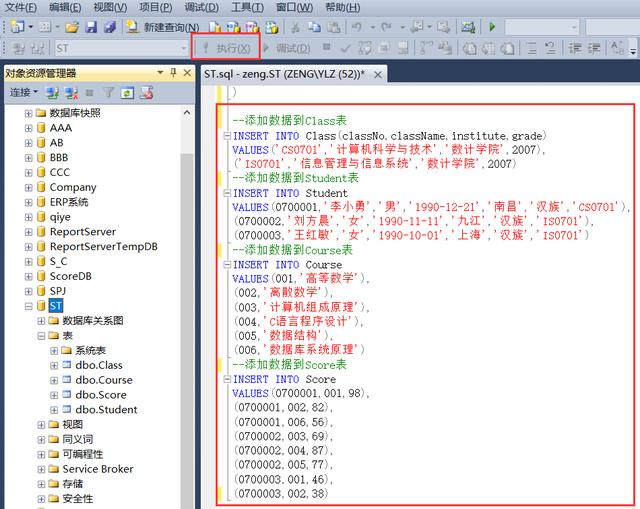The height and width of the screenshot is (509, 640).
Task: Collapse the 表 folder node
Action: [41, 336]
